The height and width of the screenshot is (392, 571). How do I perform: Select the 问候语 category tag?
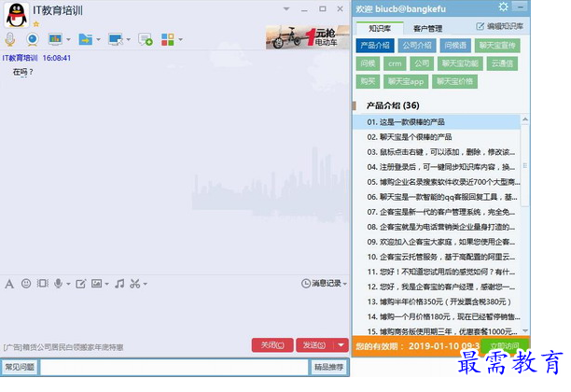(455, 46)
